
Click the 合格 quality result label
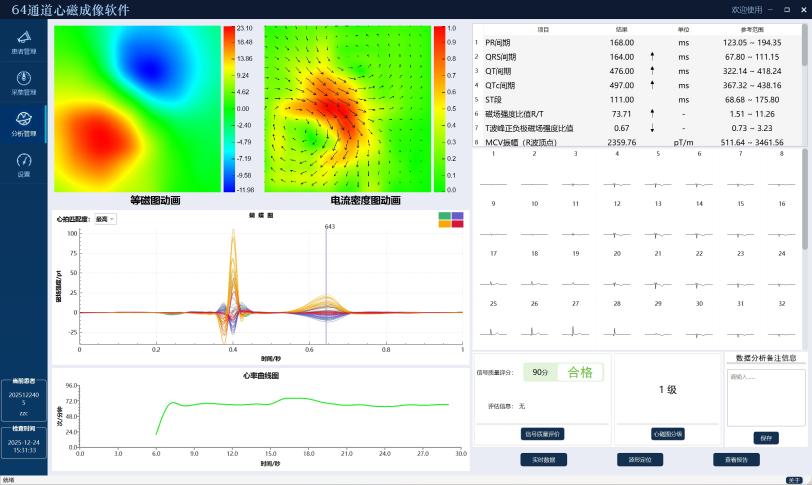pyautogui.click(x=580, y=372)
